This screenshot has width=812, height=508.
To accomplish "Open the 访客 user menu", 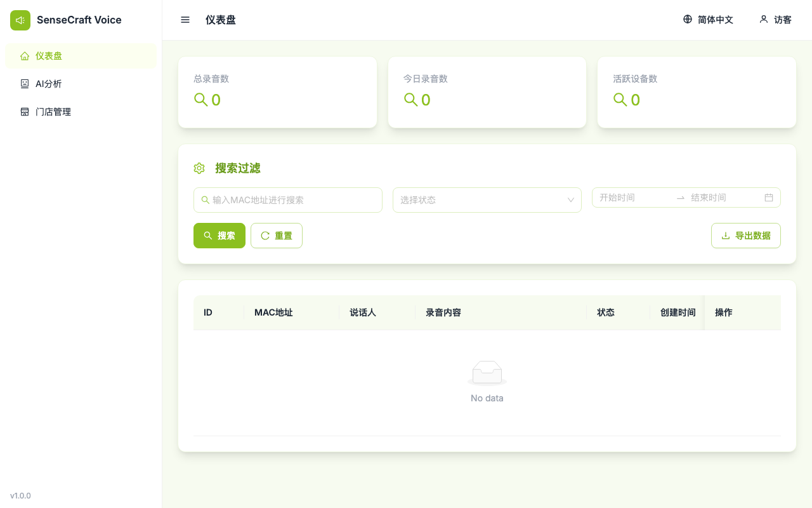I will tap(775, 20).
